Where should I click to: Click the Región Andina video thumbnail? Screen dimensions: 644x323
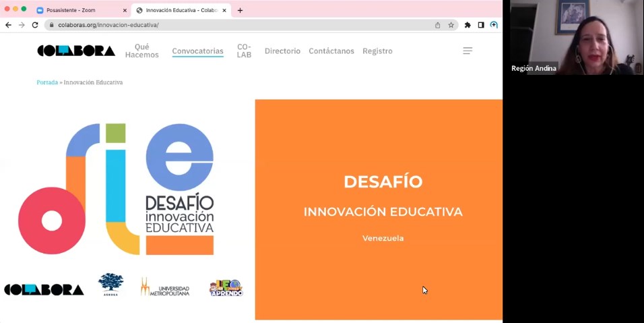click(574, 37)
